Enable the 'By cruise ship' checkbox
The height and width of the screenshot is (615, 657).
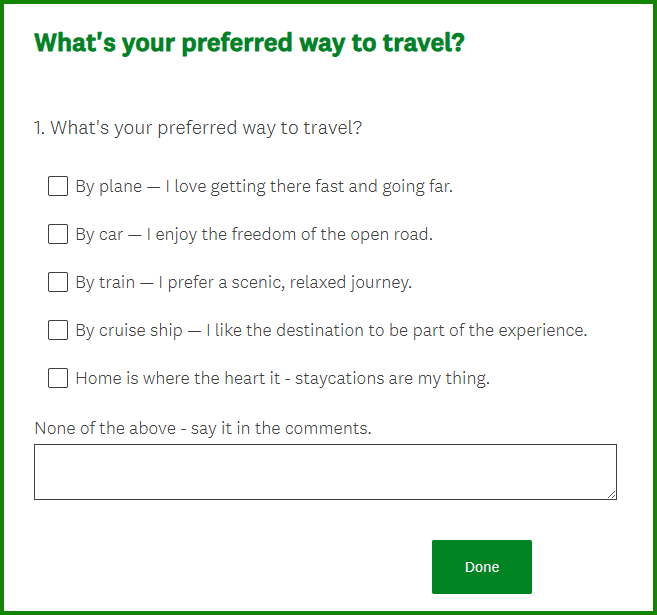tap(58, 330)
